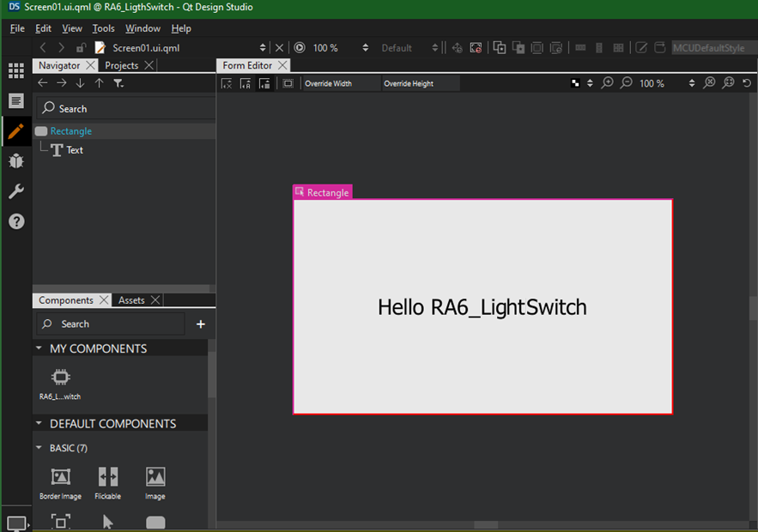Image resolution: width=758 pixels, height=532 pixels.
Task: Switch to Design mode pencil icon
Action: 15,131
